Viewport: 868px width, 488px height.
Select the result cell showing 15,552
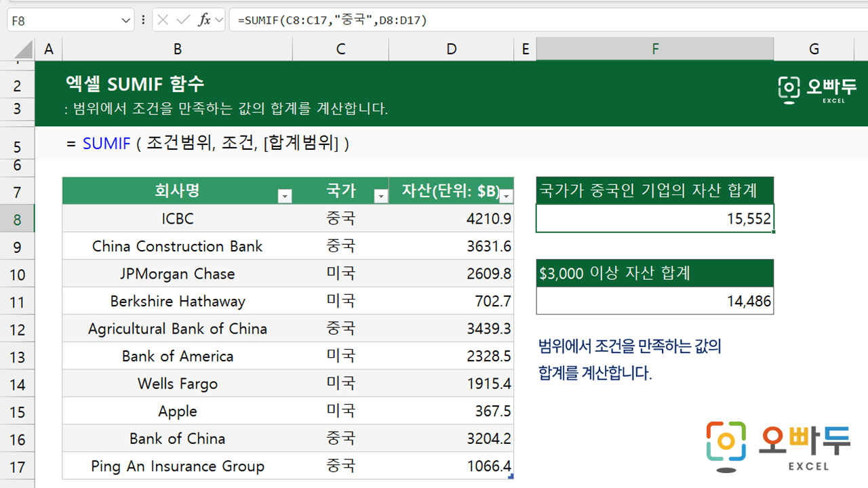655,218
